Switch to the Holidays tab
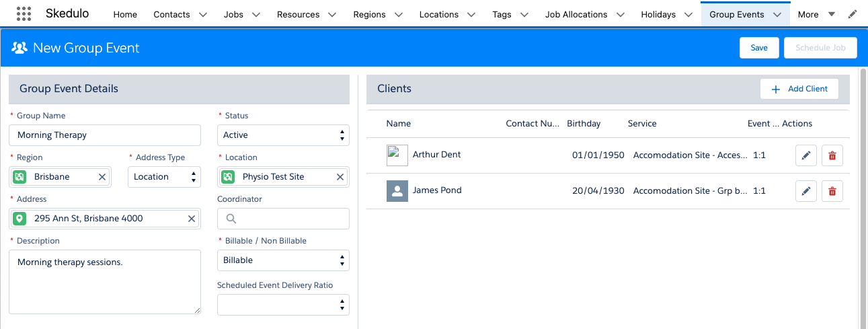The height and width of the screenshot is (329, 868). click(658, 14)
